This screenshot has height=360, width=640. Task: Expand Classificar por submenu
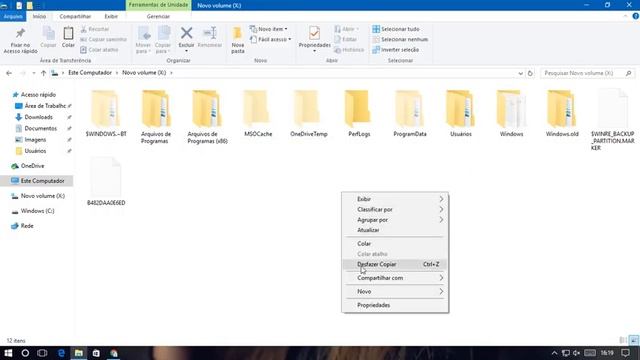[395, 209]
